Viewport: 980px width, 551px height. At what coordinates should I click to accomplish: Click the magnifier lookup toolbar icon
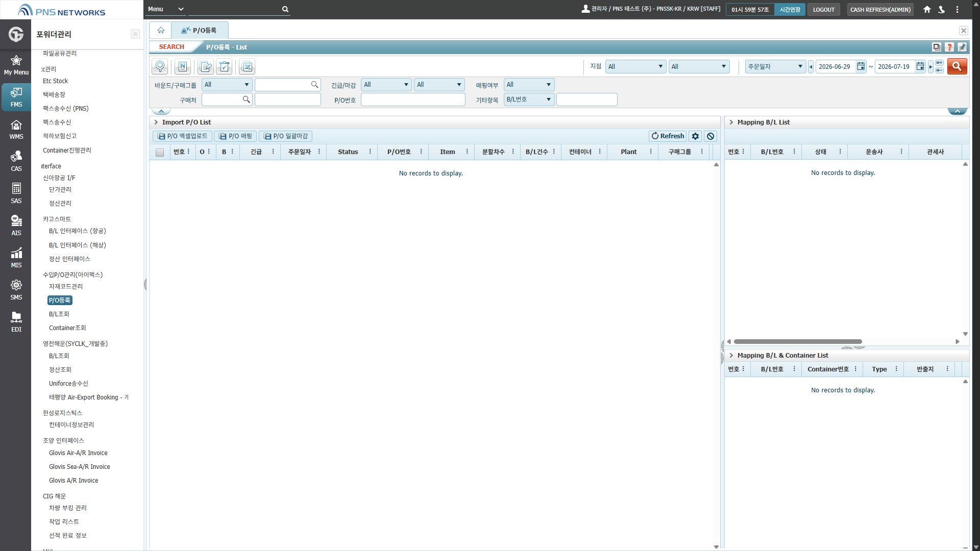pos(160,66)
